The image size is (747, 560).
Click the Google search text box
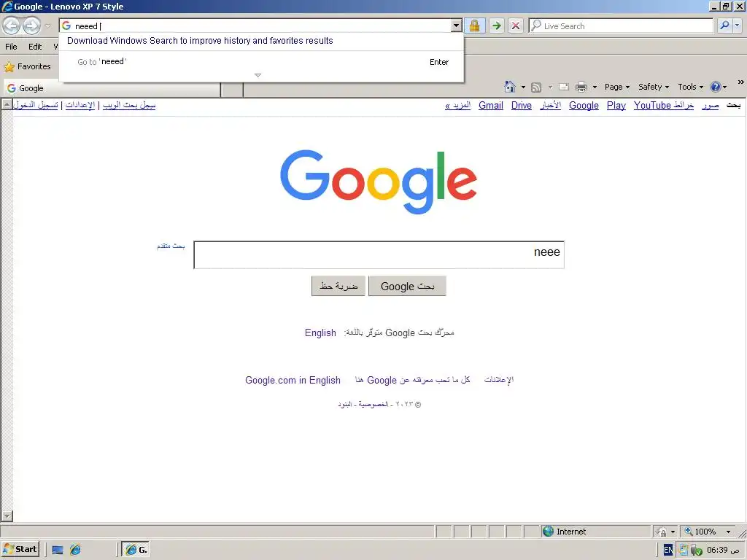tap(379, 255)
